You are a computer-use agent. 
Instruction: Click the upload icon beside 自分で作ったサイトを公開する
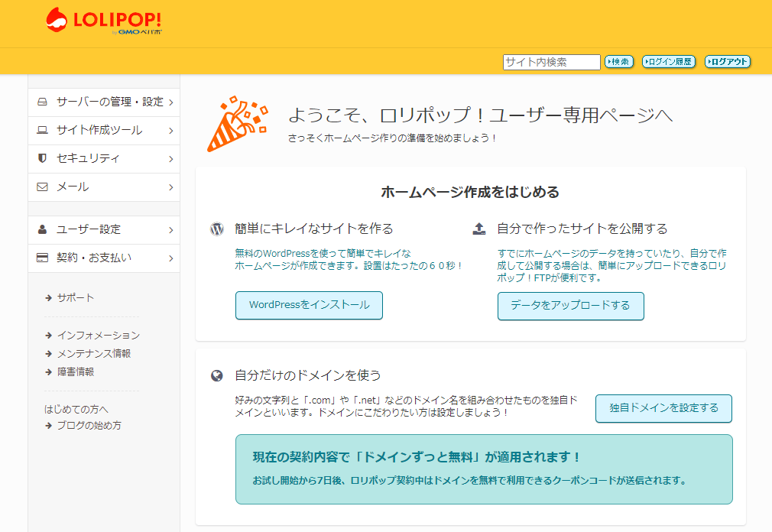(479, 229)
